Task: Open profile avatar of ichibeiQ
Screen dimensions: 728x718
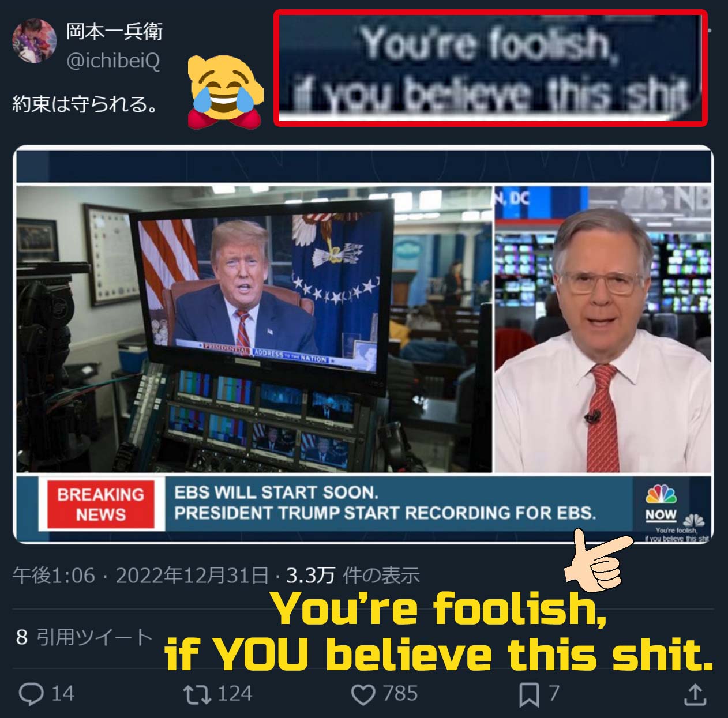Action: click(x=34, y=42)
